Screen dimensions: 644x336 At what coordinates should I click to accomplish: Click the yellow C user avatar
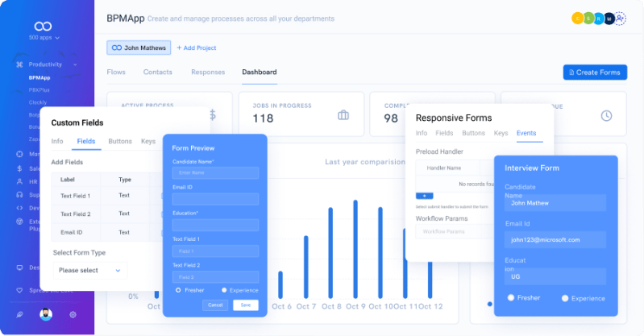pyautogui.click(x=577, y=19)
